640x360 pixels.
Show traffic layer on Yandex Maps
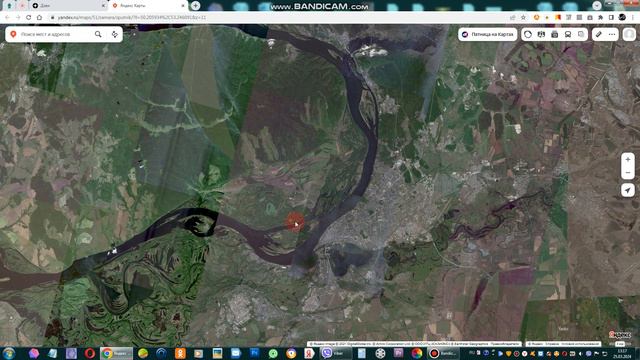point(528,34)
